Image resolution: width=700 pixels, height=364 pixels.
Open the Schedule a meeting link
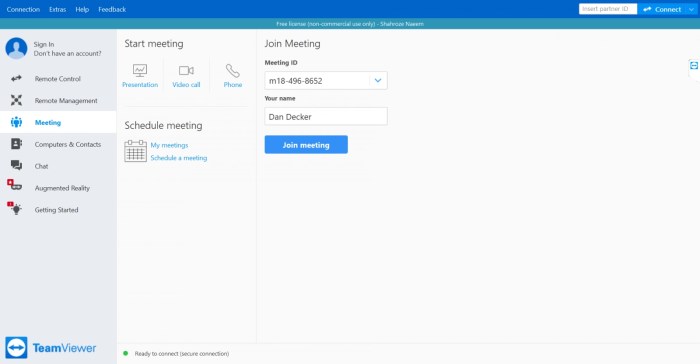179,158
